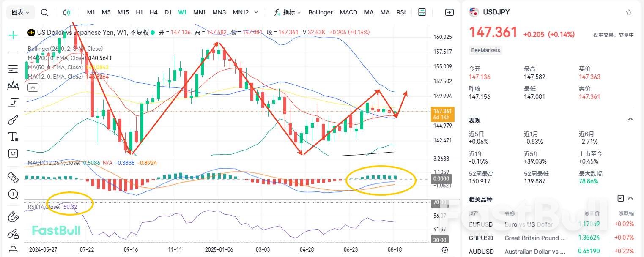This screenshot has height=257, width=644.
Task: Collapse the 表现 performance section
Action: tap(630, 120)
